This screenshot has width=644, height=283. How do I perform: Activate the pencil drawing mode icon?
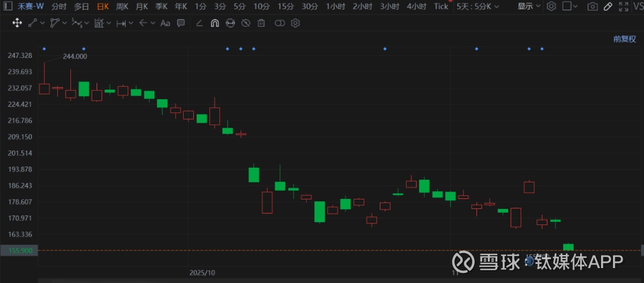click(608, 6)
